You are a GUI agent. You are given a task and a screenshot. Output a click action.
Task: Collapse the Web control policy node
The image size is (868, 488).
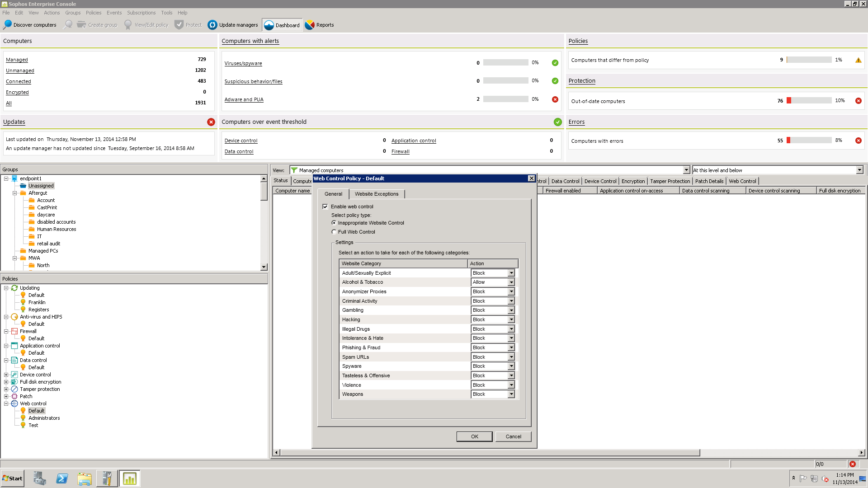pyautogui.click(x=6, y=404)
